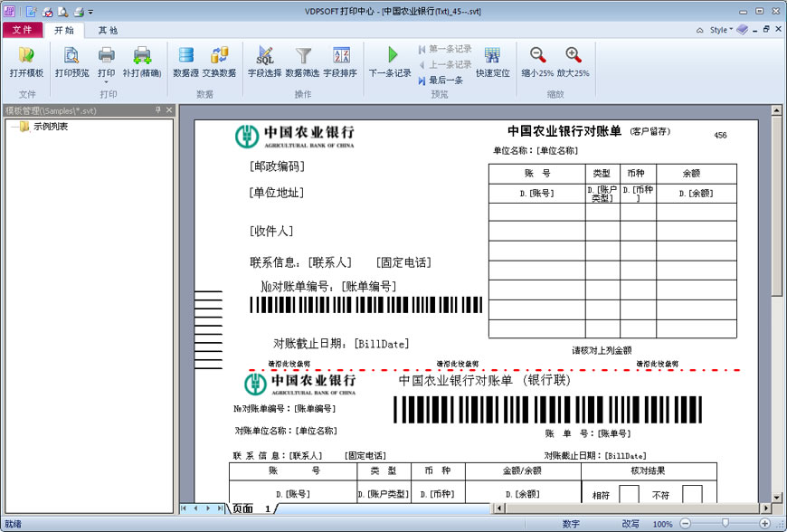Image resolution: width=787 pixels, height=532 pixels.
Task: Expand the quick access toolbar customize arrow
Action: point(90,12)
